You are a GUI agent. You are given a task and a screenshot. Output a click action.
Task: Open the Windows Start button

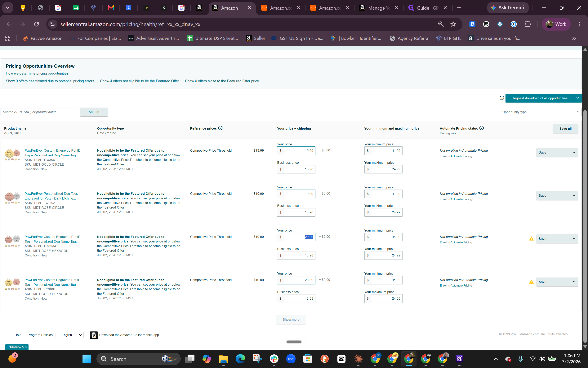(87, 359)
